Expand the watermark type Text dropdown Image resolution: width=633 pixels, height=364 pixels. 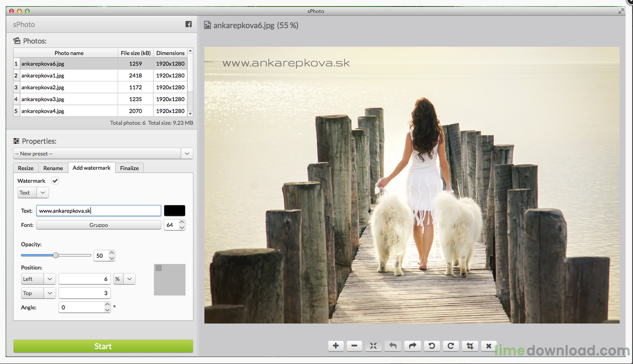[x=33, y=193]
